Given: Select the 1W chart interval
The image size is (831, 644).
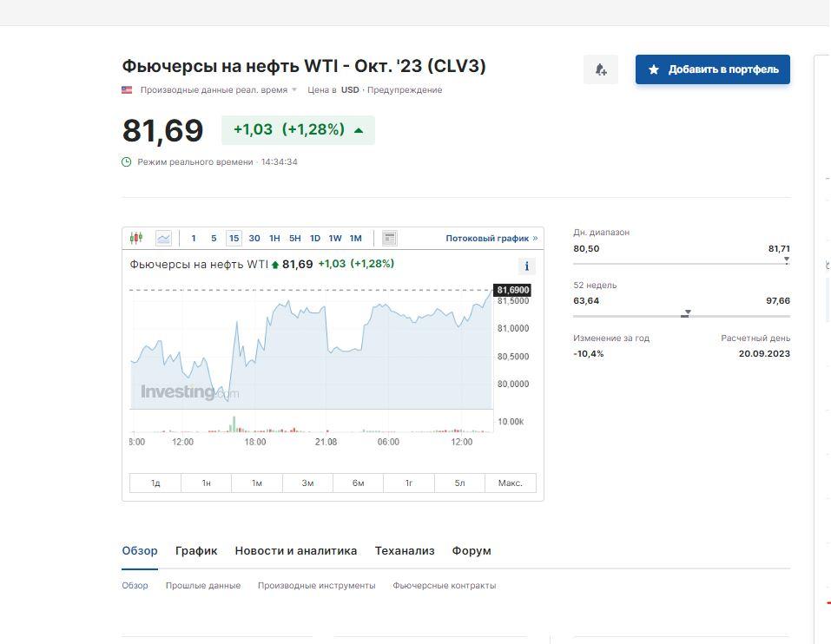Looking at the screenshot, I should point(335,239).
